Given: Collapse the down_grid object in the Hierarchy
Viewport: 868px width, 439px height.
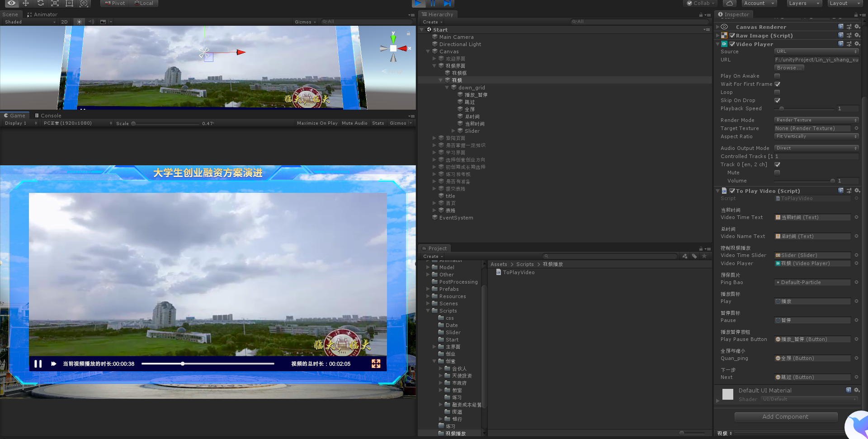Looking at the screenshot, I should pos(447,88).
